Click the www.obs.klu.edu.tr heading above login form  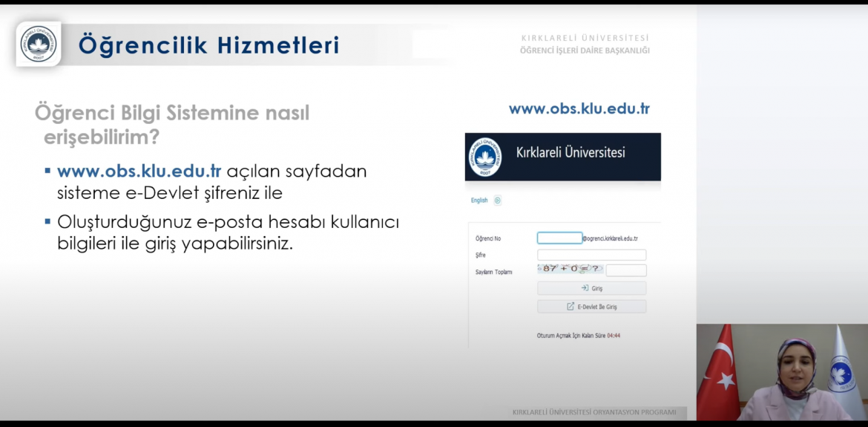pyautogui.click(x=579, y=108)
